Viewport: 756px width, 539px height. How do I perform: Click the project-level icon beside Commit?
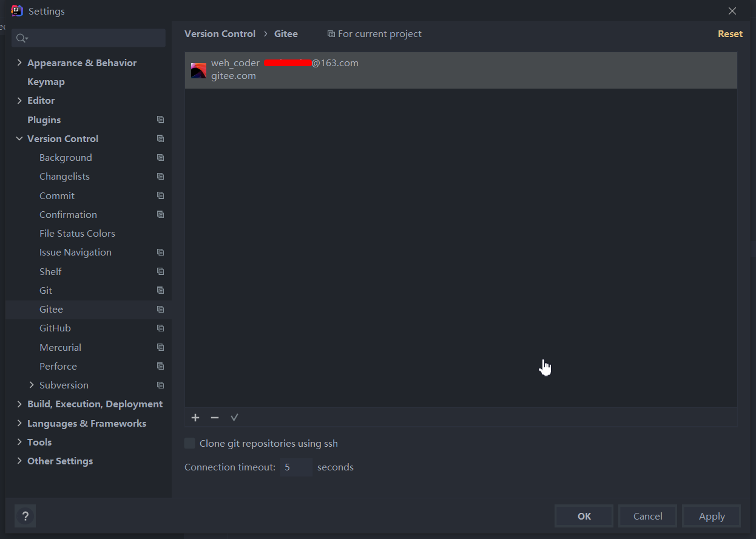160,196
